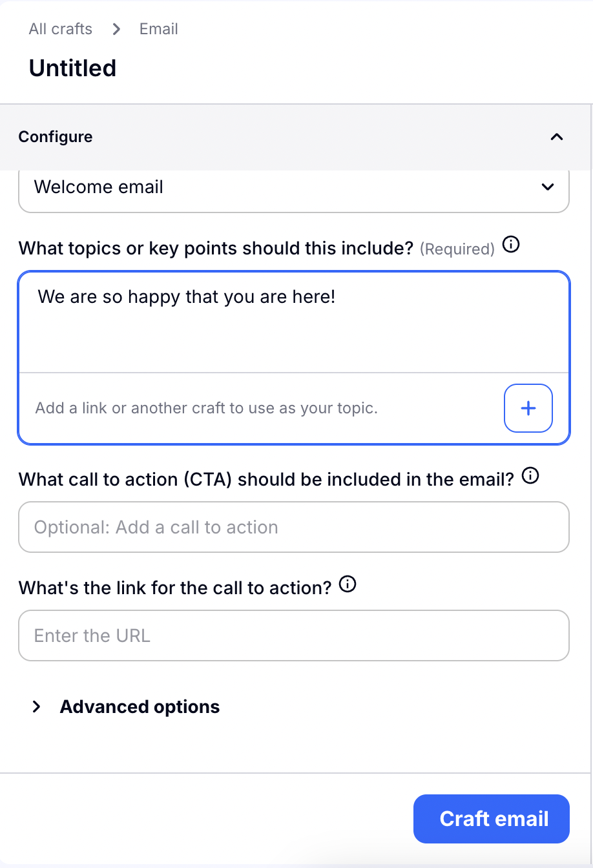The image size is (593, 868).
Task: Collapse the Configure section using its chevron
Action: [556, 137]
